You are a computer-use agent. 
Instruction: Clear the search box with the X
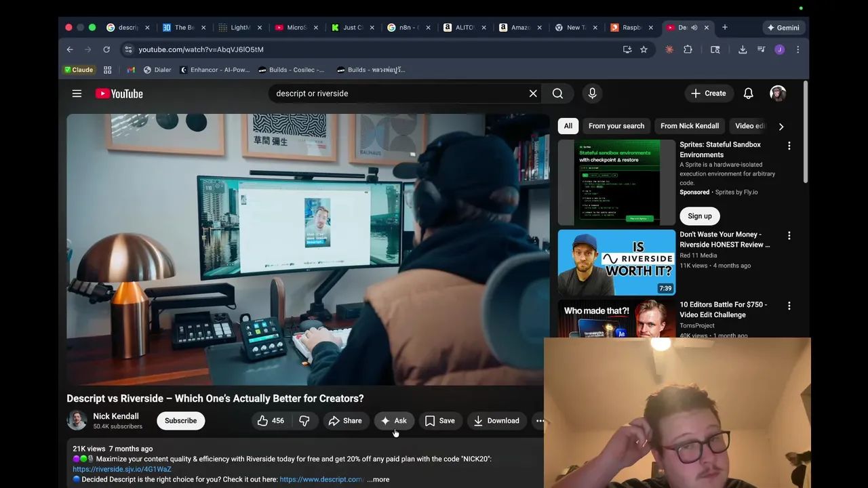tap(533, 94)
